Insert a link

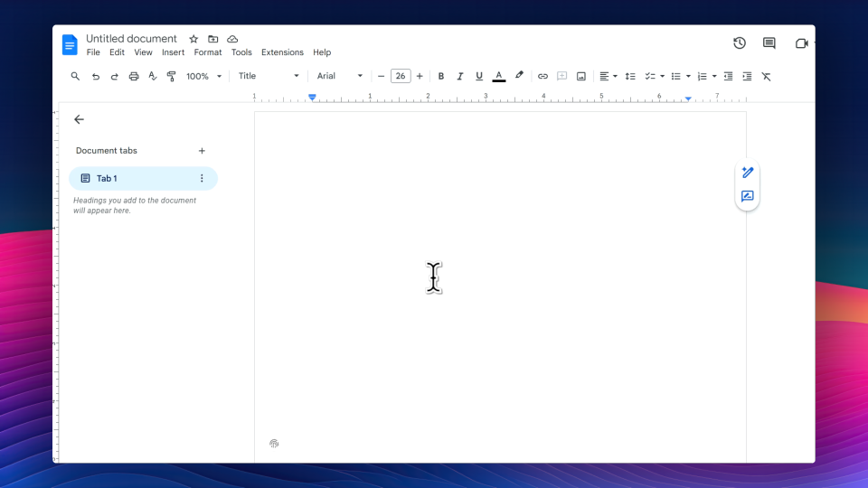(x=542, y=76)
